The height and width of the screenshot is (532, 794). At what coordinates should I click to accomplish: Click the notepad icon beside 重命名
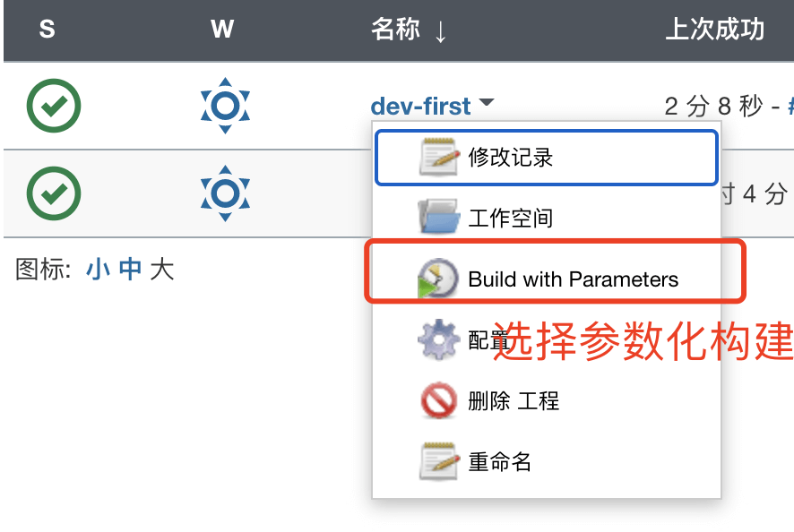(x=439, y=462)
